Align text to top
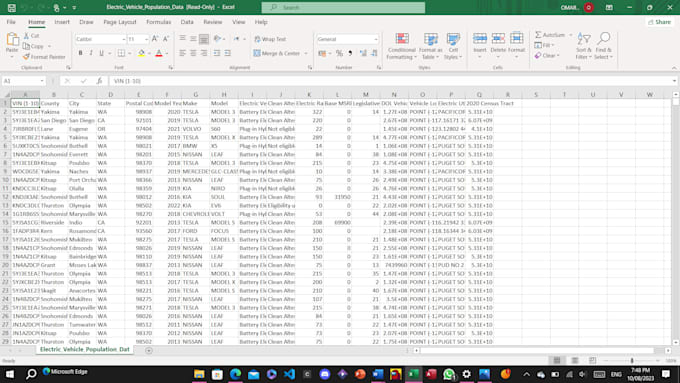Screen dimensions: 680x383 coord(183,39)
